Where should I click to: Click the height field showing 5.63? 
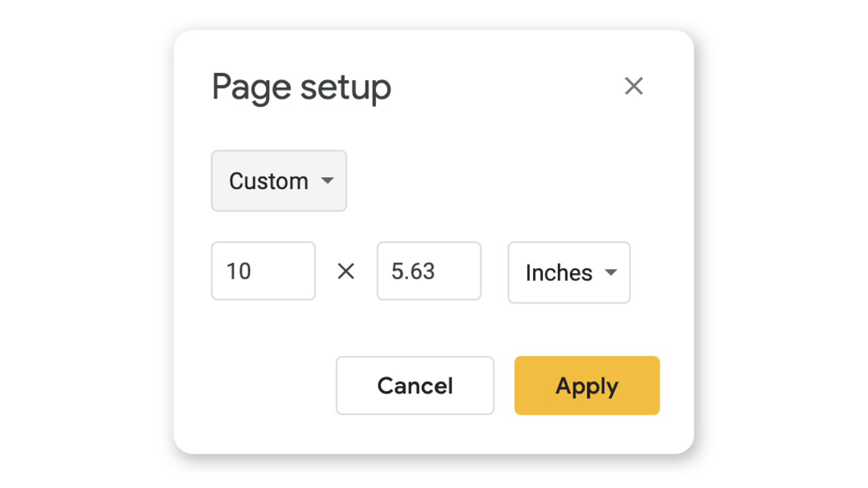[x=429, y=271]
